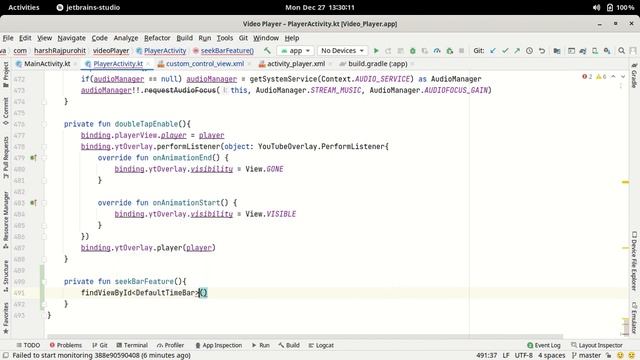The height and width of the screenshot is (360, 640).
Task: Open the Terminal tool window
Action: 132,345
